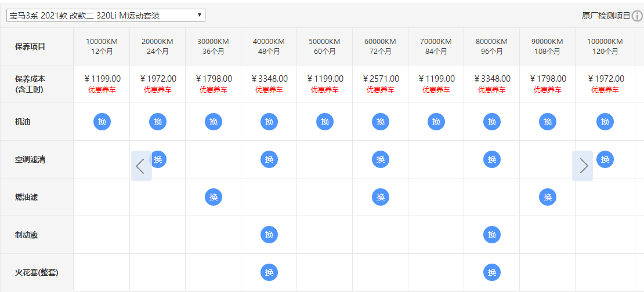Click 机油 换 icon under 80000KM
The width and height of the screenshot is (644, 292).
[x=492, y=122]
